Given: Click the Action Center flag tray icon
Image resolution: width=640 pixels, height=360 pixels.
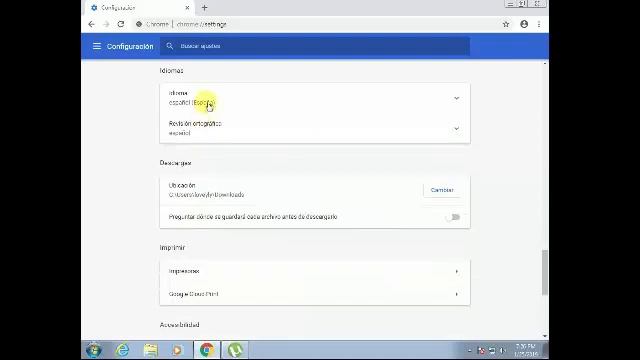Looking at the screenshot, I should (481, 351).
